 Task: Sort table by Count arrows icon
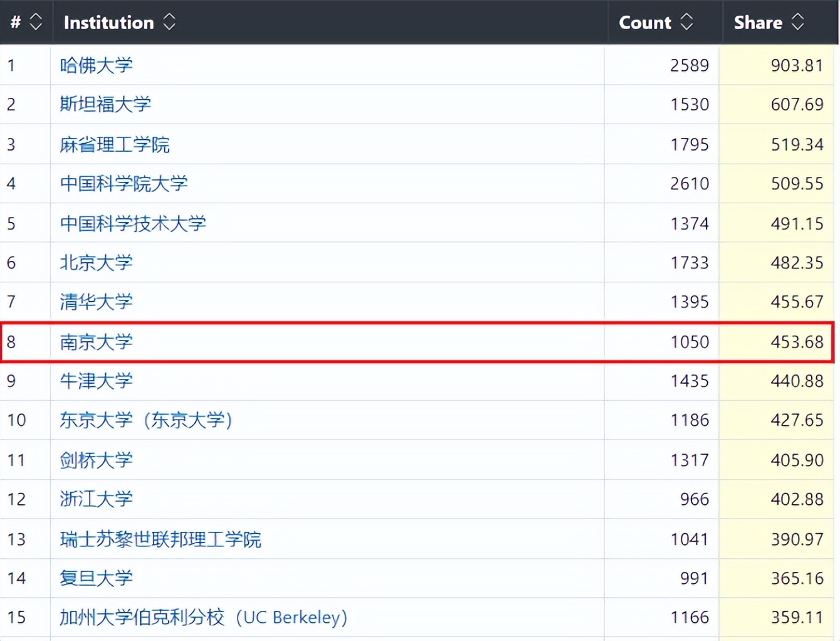pyautogui.click(x=686, y=23)
